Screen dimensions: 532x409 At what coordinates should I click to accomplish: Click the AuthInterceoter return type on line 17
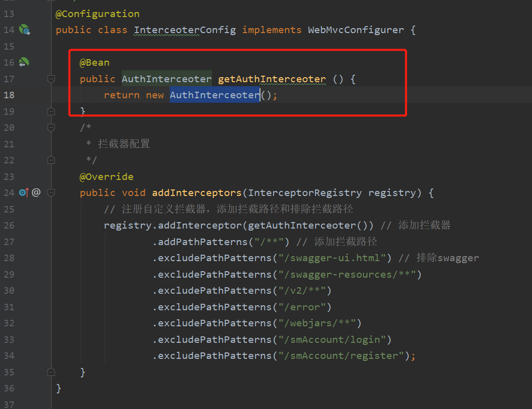coord(167,79)
